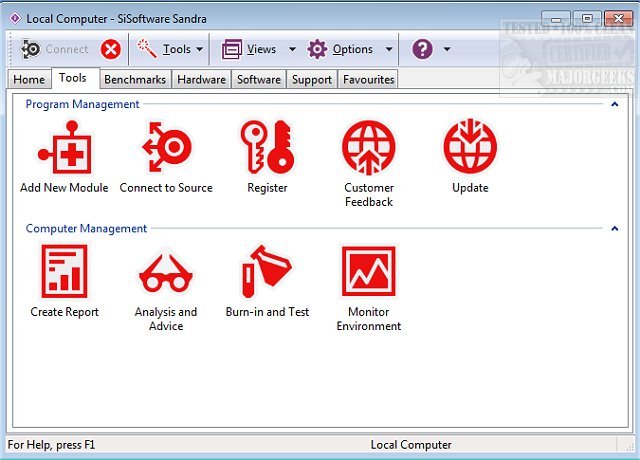
Task: Collapse the Program Management section
Action: (614, 104)
